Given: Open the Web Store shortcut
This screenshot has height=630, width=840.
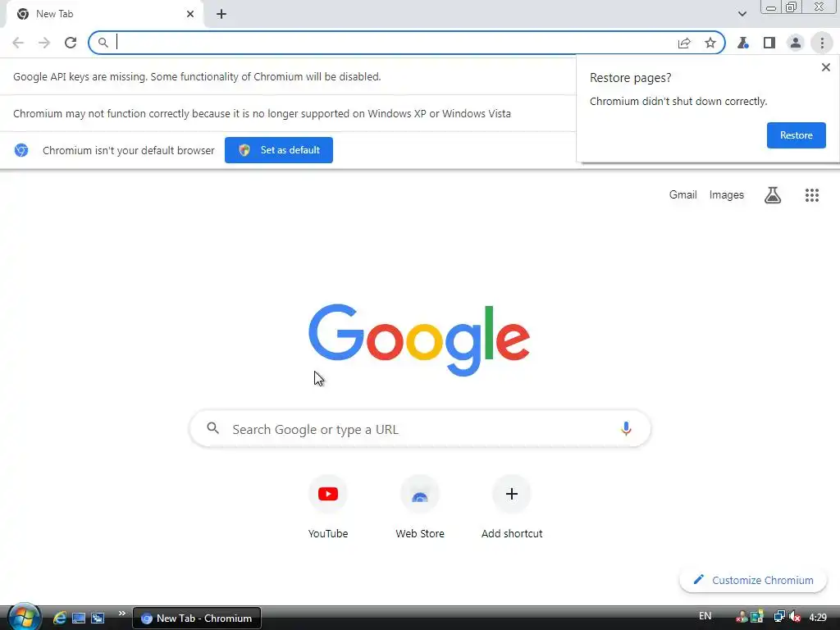Looking at the screenshot, I should coord(420,507).
